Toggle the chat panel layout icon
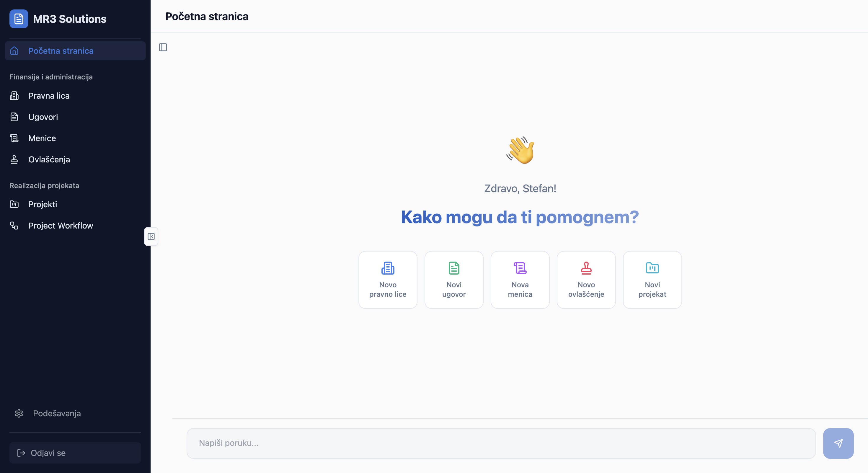868x473 pixels. [163, 48]
